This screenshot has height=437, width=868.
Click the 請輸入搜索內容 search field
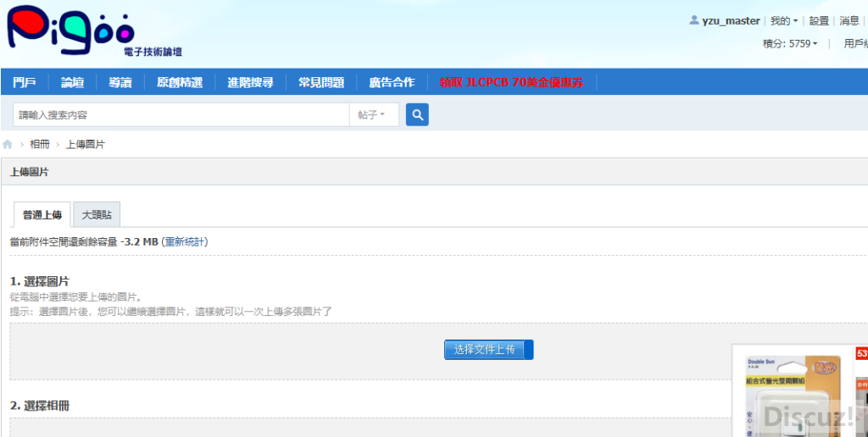(x=181, y=115)
